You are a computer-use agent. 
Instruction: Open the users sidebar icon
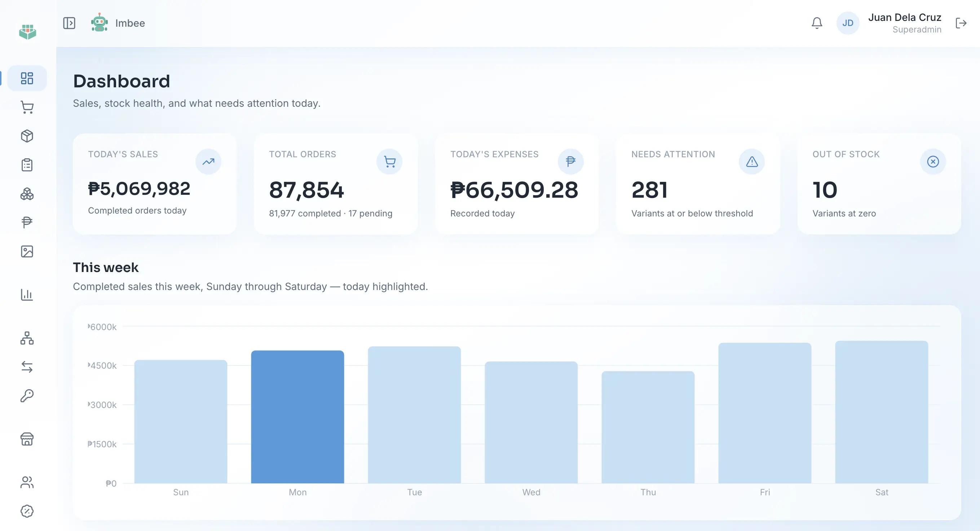point(27,482)
